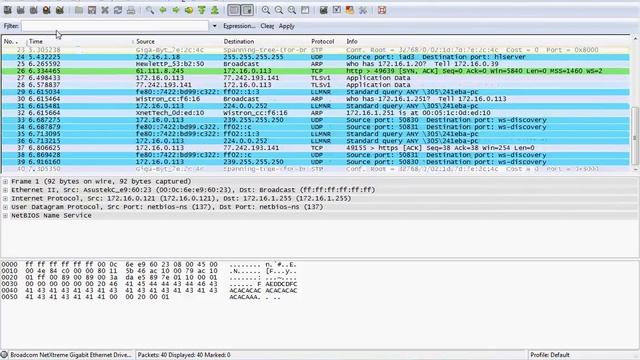Select packet 37 https ACK row

(316, 148)
